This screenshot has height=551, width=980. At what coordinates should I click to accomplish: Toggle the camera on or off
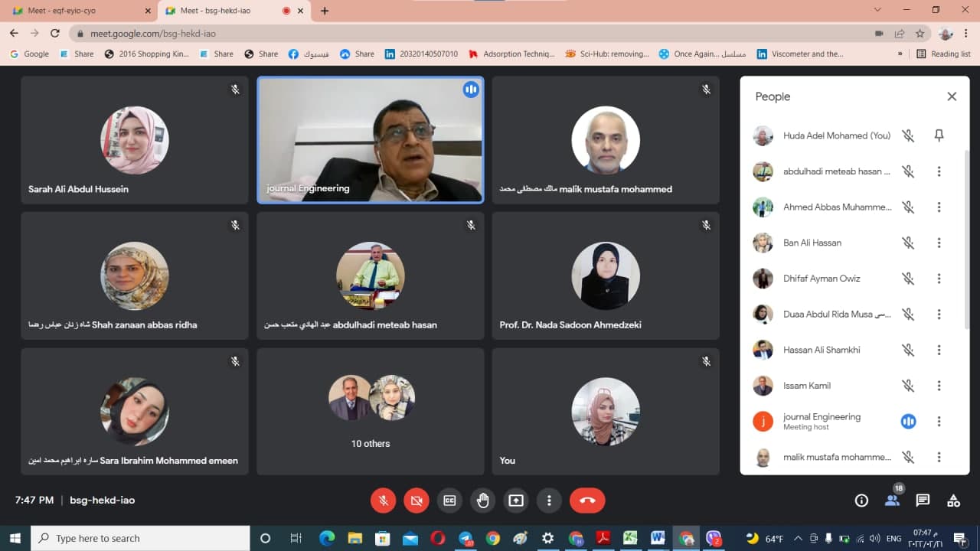tap(416, 500)
